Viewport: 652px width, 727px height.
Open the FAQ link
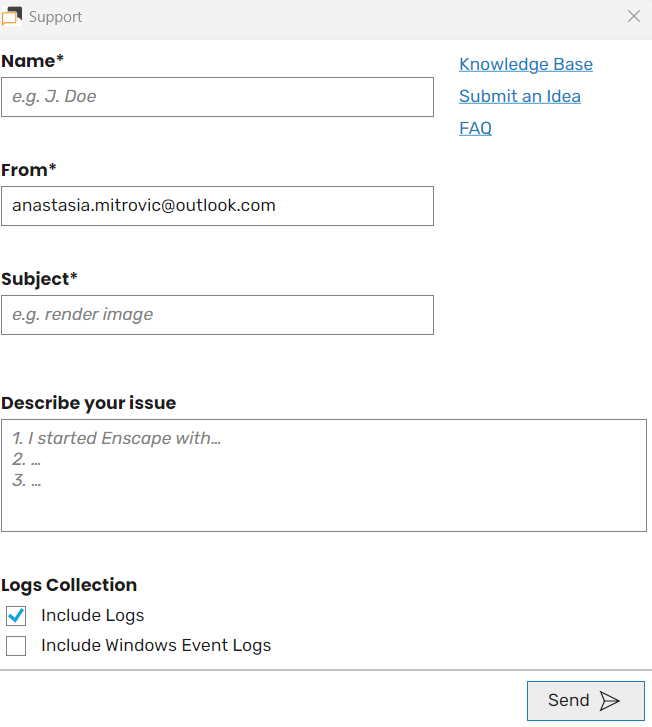coord(475,129)
